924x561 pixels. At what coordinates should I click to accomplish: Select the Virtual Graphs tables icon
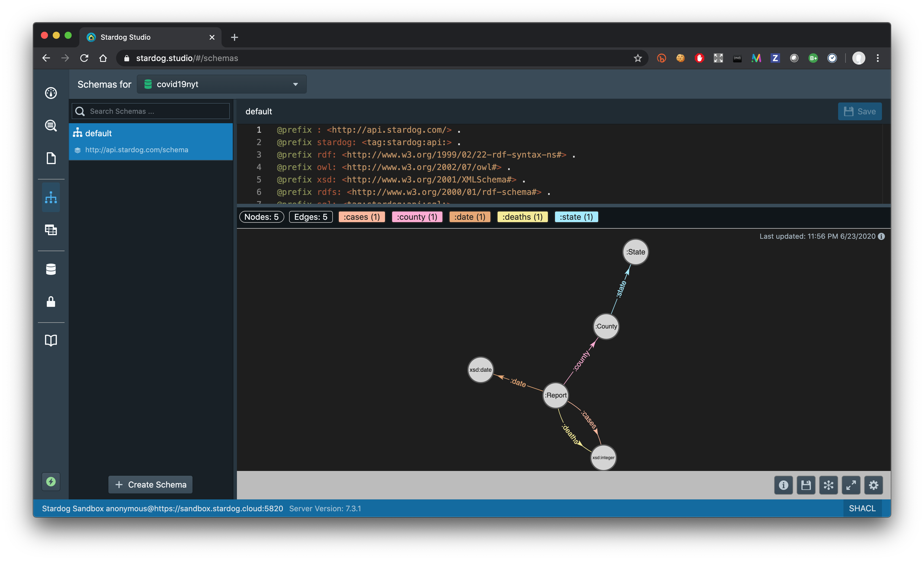pos(51,230)
